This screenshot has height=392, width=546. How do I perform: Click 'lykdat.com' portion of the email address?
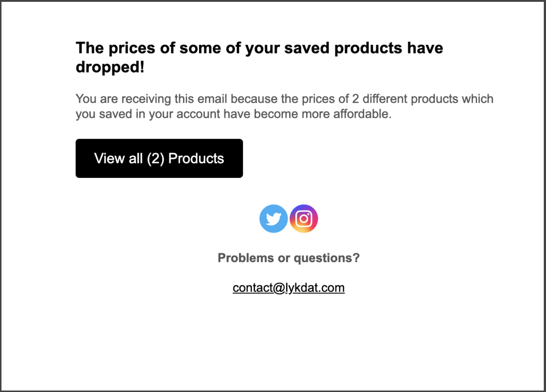(x=315, y=287)
